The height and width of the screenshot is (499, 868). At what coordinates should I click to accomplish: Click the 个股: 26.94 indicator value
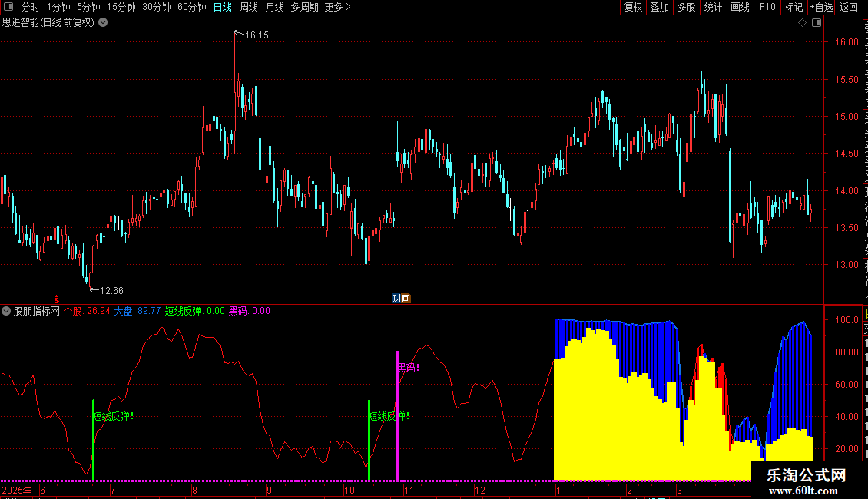[x=87, y=311]
